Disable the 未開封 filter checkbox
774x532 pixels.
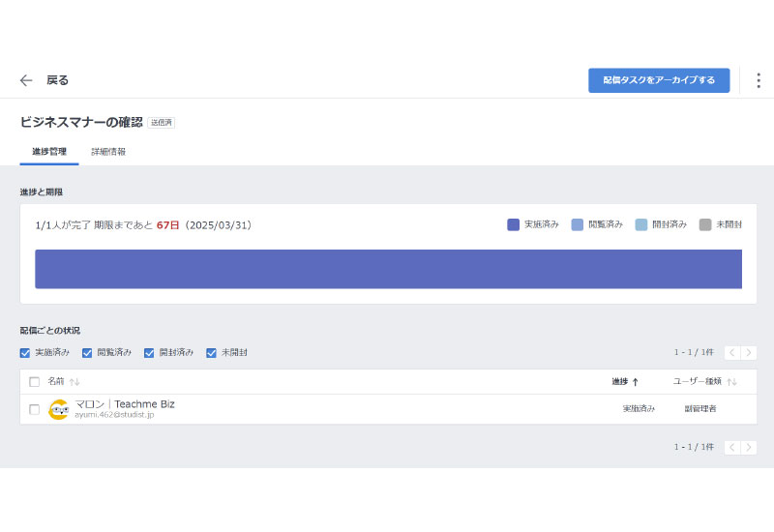pyautogui.click(x=211, y=353)
